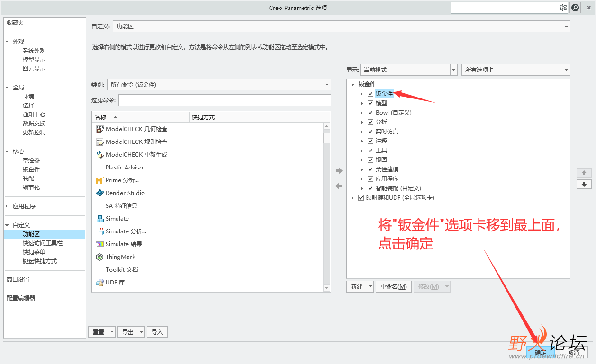Screen dimensions: 596x364
Task: Click the Simulate command icon
Action: coord(99,218)
